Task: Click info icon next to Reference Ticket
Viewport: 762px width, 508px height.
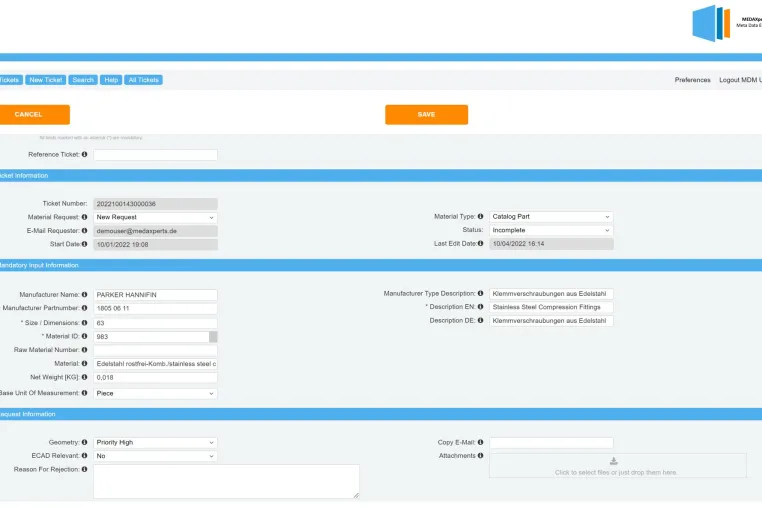Action: 85,155
